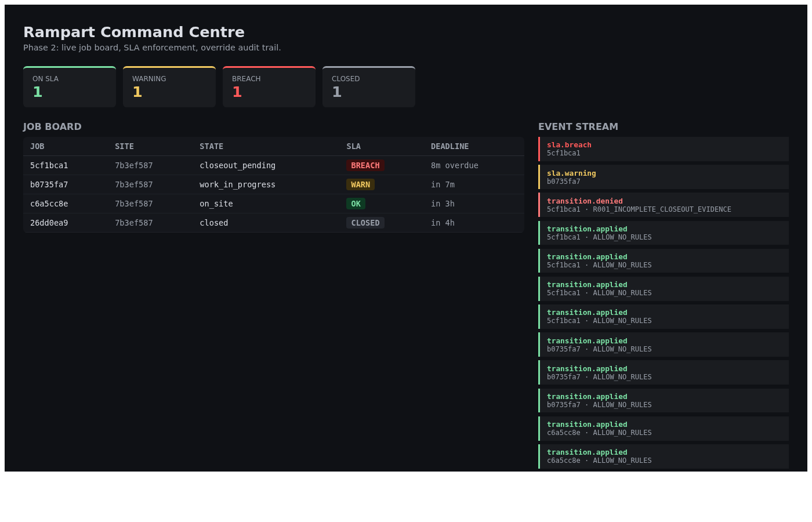Click the EVENT STREAM heading

pyautogui.click(x=578, y=126)
